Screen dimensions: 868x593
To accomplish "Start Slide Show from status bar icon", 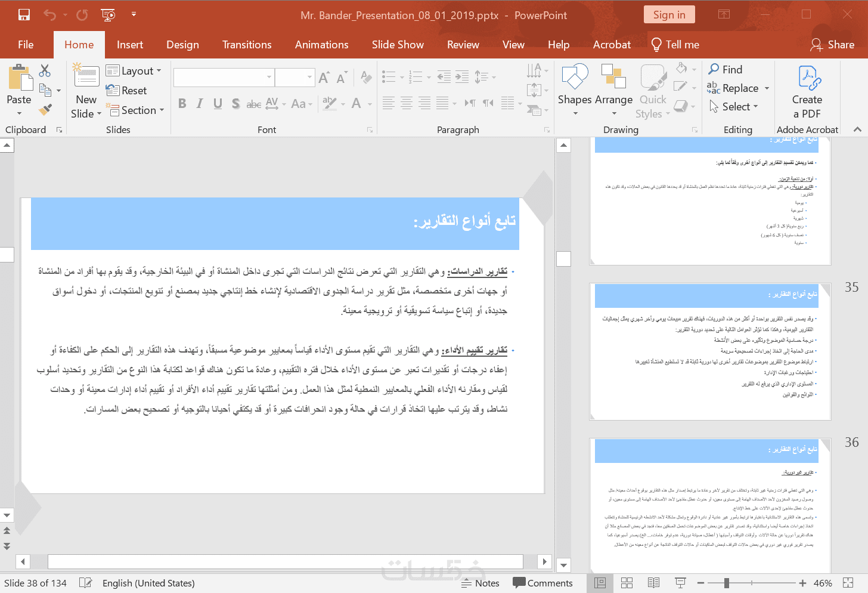I will tap(680, 583).
